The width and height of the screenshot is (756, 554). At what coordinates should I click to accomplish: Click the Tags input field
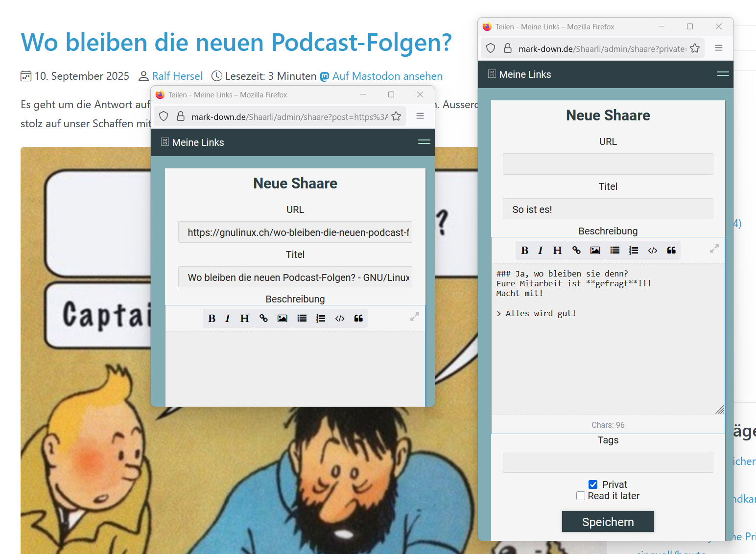[x=608, y=462]
